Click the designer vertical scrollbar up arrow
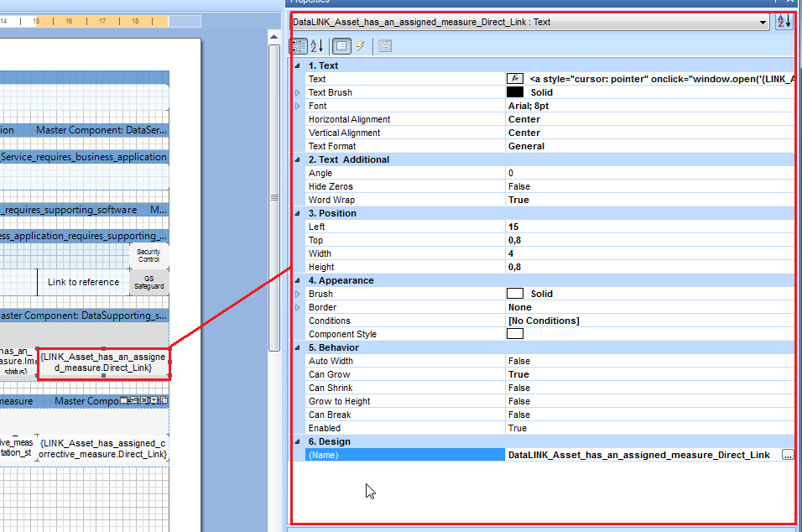Image resolution: width=802 pixels, height=532 pixels. click(274, 37)
